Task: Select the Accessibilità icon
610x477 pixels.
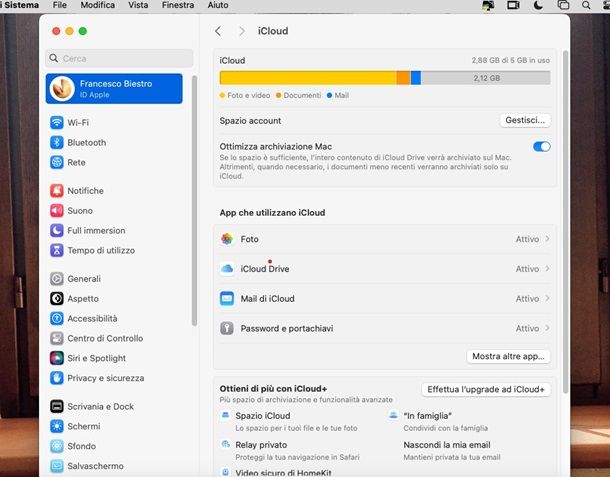Action: [x=57, y=318]
